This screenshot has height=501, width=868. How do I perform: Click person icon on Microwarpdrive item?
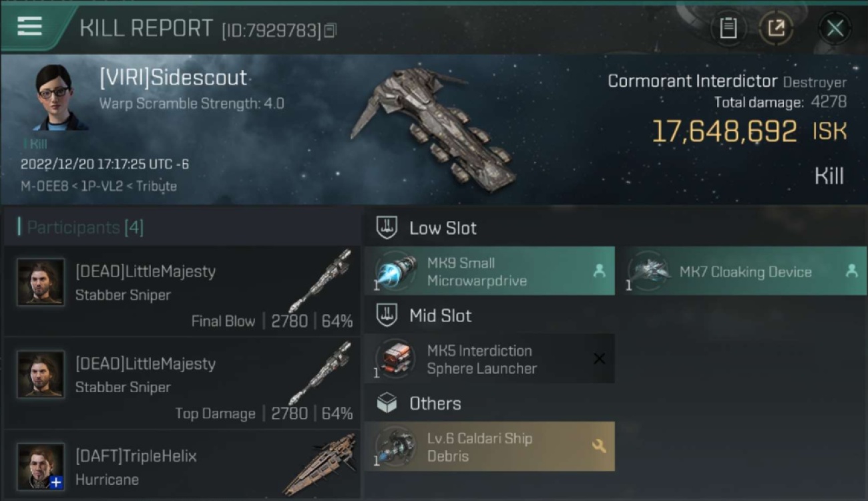coord(599,271)
